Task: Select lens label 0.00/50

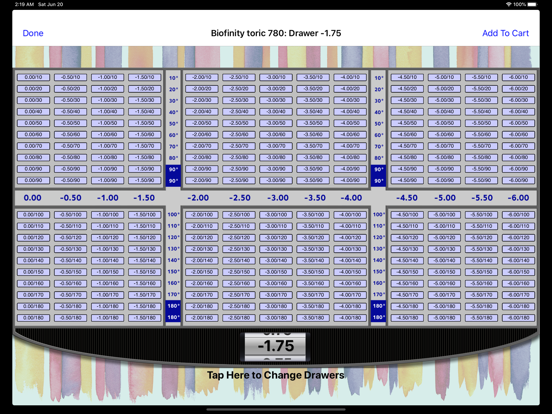Action: (x=33, y=123)
